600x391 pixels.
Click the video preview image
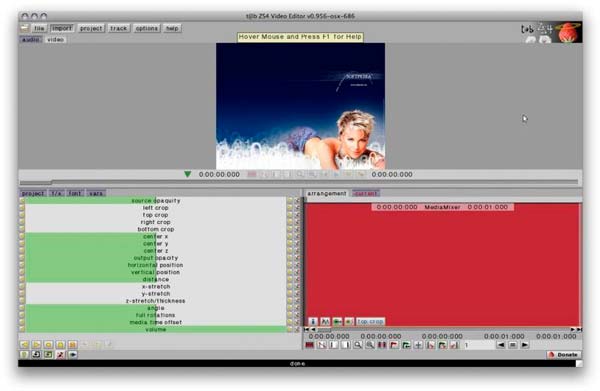pos(300,106)
